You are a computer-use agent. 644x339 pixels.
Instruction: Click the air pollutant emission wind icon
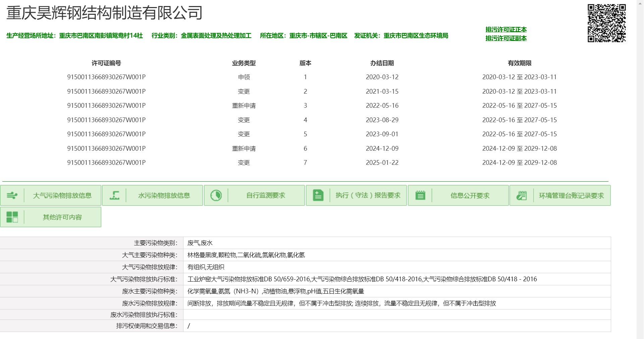click(12, 195)
